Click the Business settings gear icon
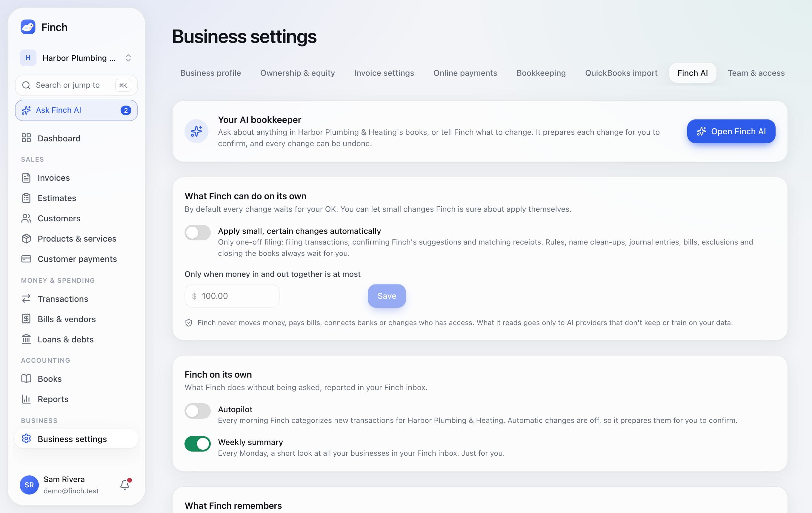812x513 pixels. pos(26,438)
